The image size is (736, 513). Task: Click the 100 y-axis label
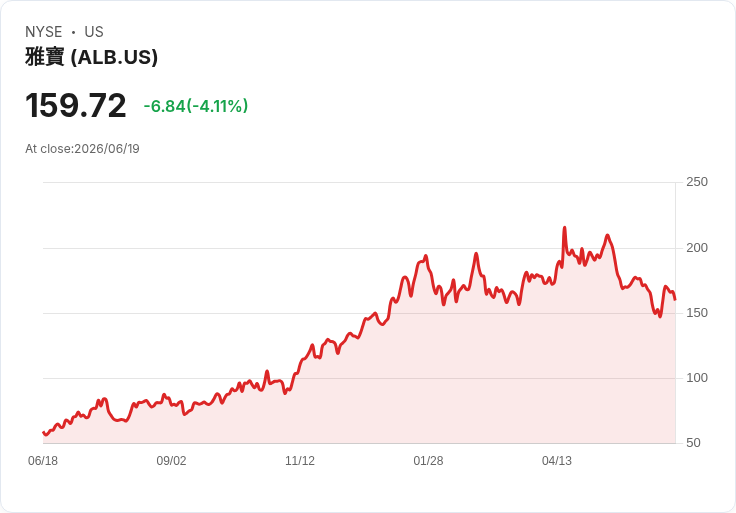point(697,378)
